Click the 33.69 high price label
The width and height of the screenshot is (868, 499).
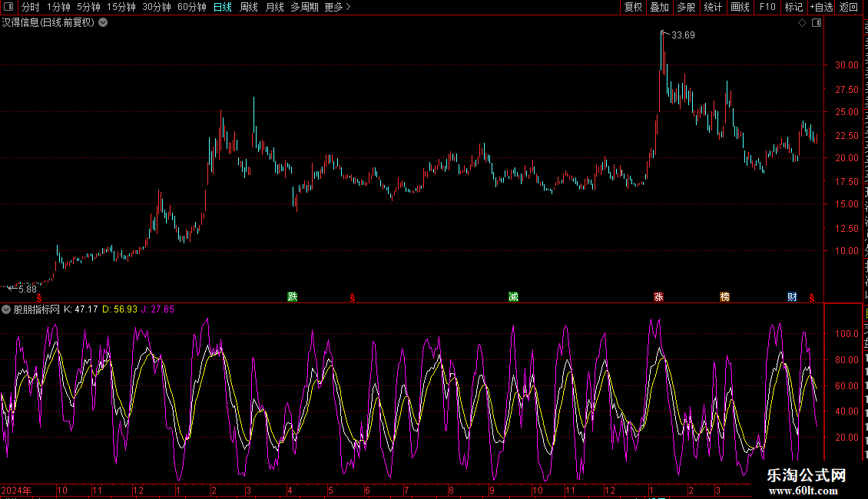coord(683,35)
